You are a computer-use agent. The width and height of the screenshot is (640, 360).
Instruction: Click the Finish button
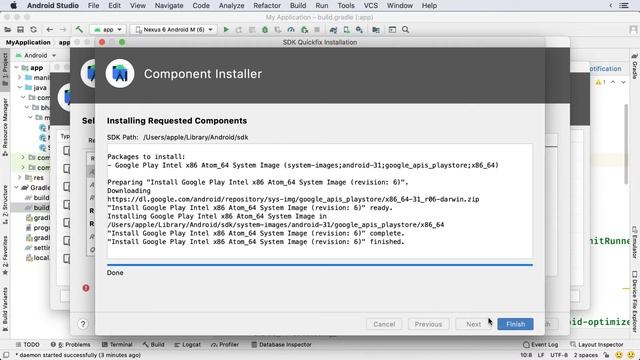tap(516, 324)
